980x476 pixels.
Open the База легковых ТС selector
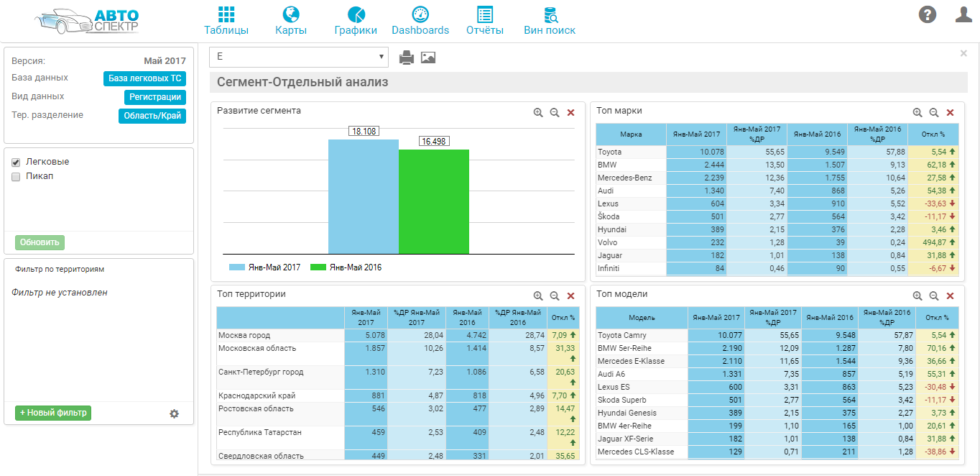[x=144, y=78]
